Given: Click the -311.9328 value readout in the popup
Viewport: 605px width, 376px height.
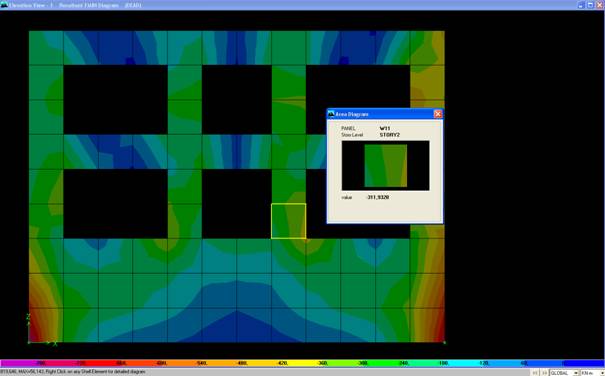Looking at the screenshot, I should (377, 197).
